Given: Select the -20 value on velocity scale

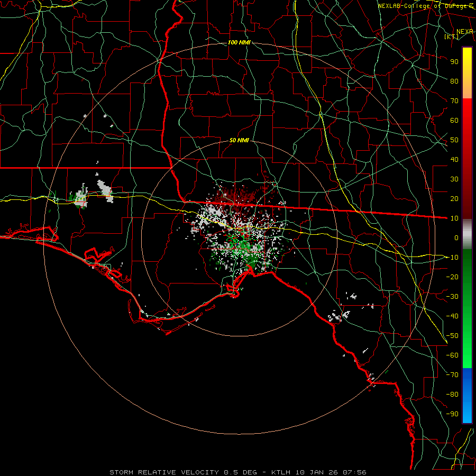Looking at the screenshot, I should tap(452, 277).
